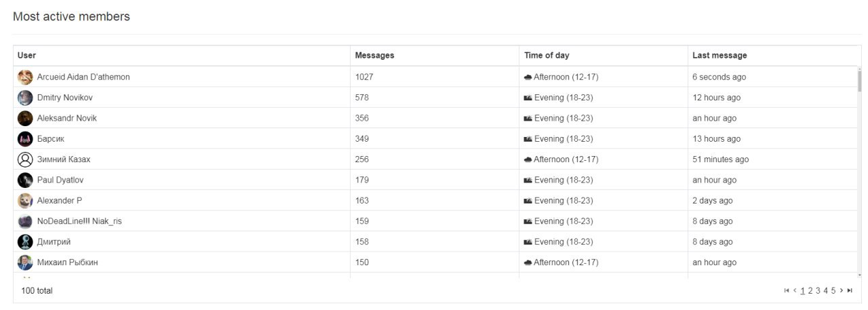Image resolution: width=868 pixels, height=310 pixels.
Task: Select page 2 in pagination
Action: 810,290
